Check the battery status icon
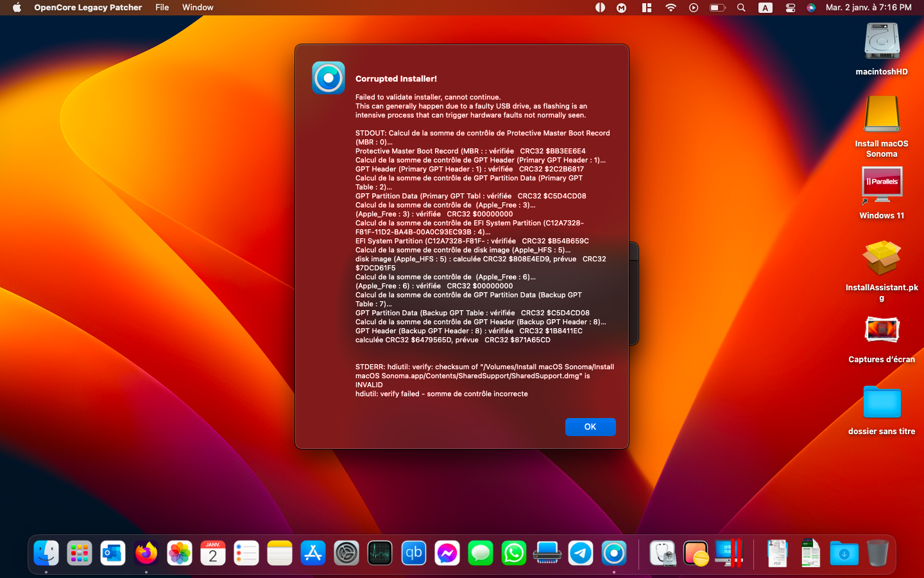 tap(717, 8)
